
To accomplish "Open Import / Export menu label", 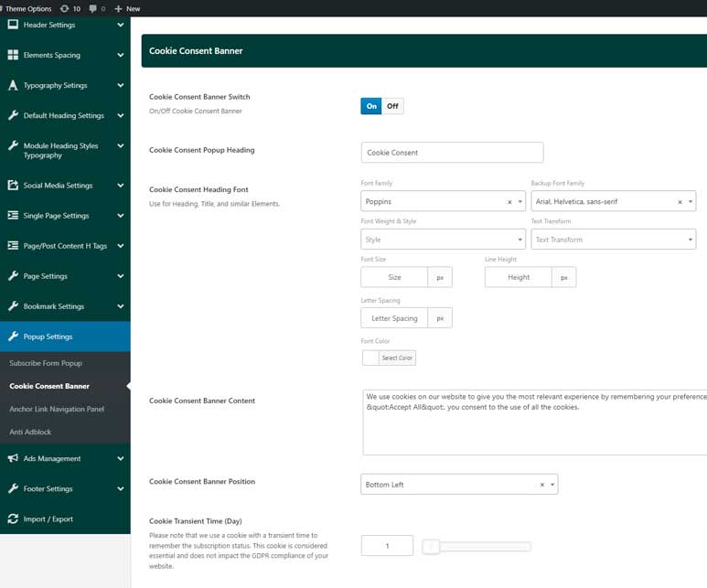I will [48, 519].
